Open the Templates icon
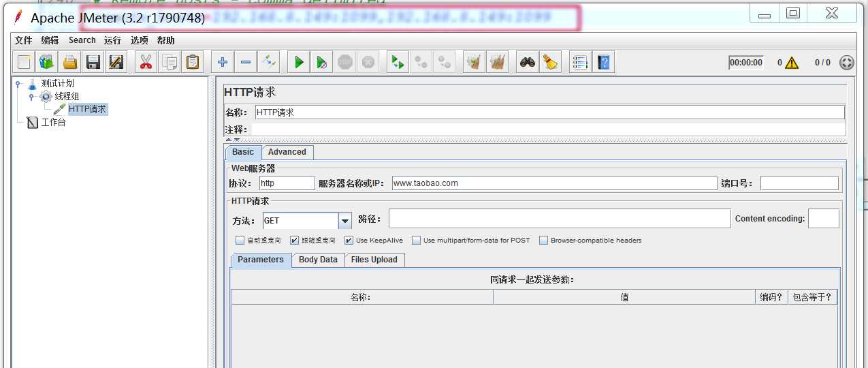The width and height of the screenshot is (868, 368). [x=47, y=63]
